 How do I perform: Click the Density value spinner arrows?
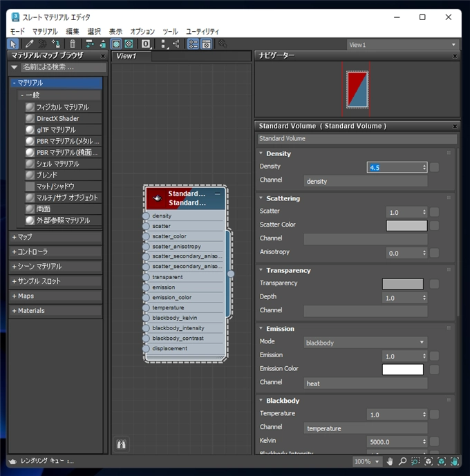[x=424, y=167]
